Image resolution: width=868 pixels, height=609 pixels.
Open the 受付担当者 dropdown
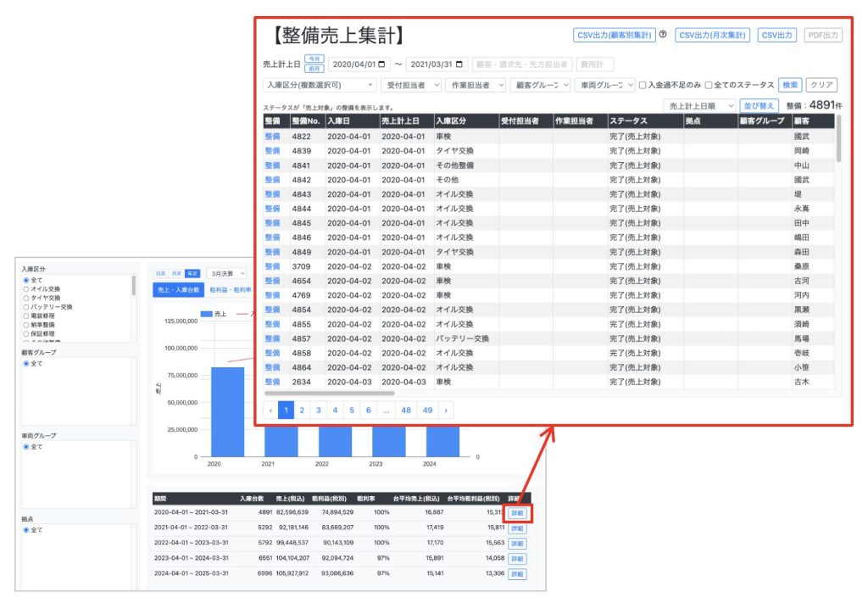click(x=410, y=85)
